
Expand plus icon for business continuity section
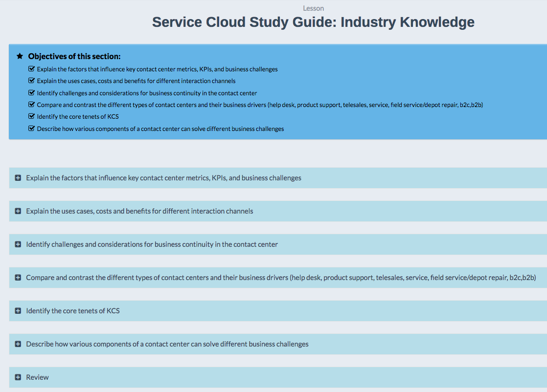tap(18, 244)
